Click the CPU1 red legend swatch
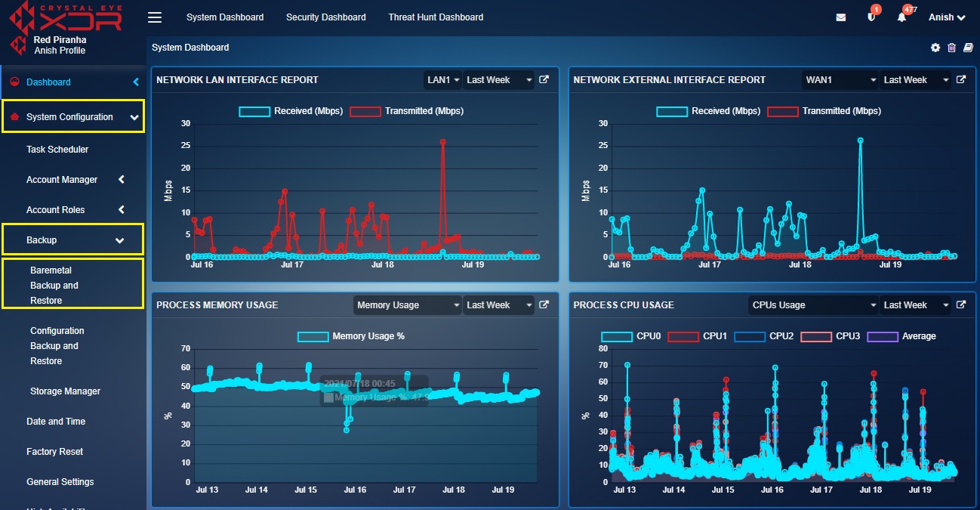Image resolution: width=980 pixels, height=510 pixels. 683,336
